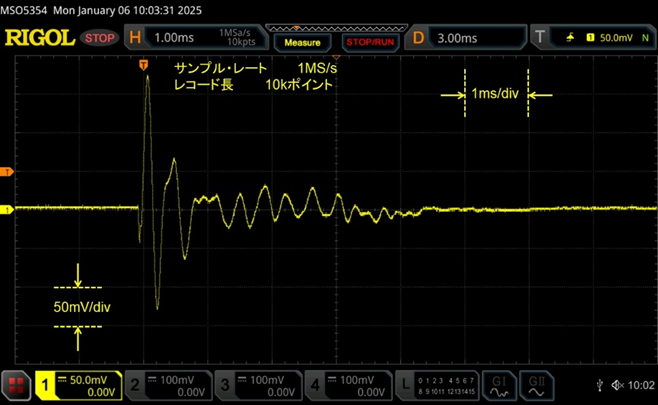Click the 10kpts memory depth readout
The image size is (658, 405).
241,42
